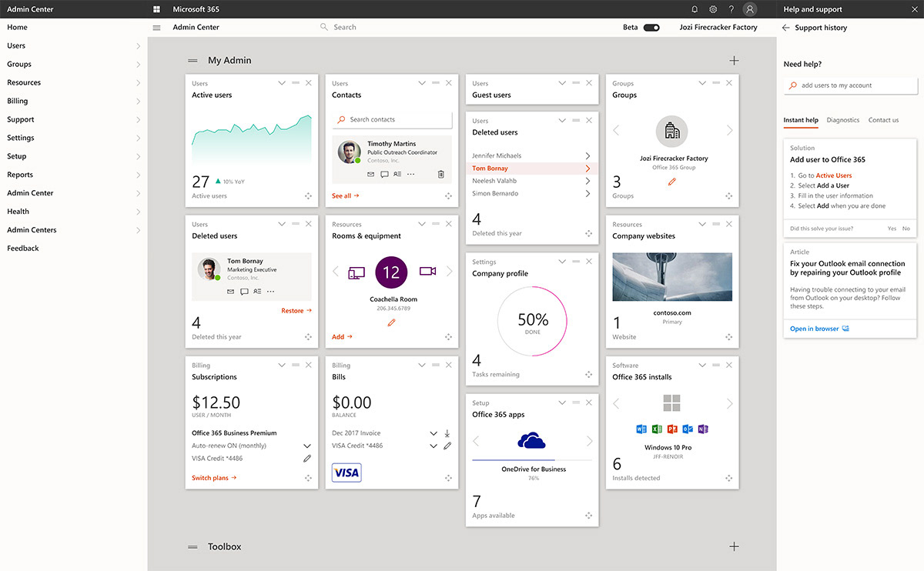Click the trash icon on Timothy Martins contact
The height and width of the screenshot is (571, 924).
pyautogui.click(x=440, y=174)
